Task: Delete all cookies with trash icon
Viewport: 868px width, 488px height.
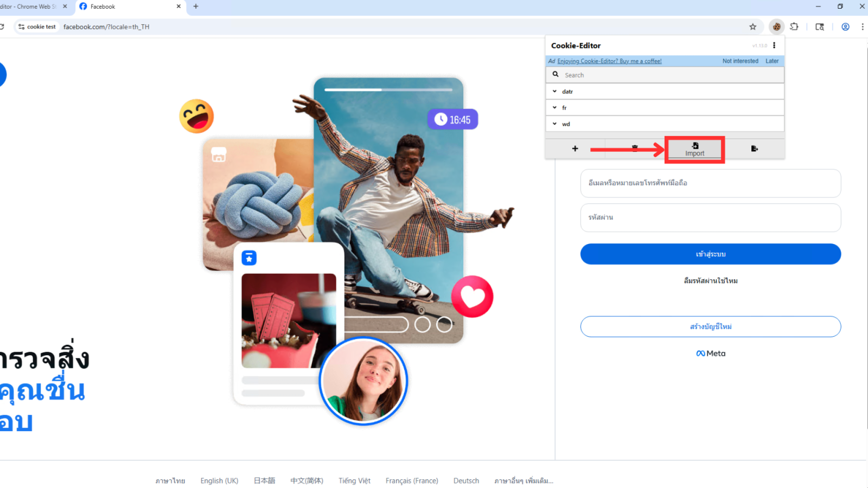Action: [x=635, y=149]
